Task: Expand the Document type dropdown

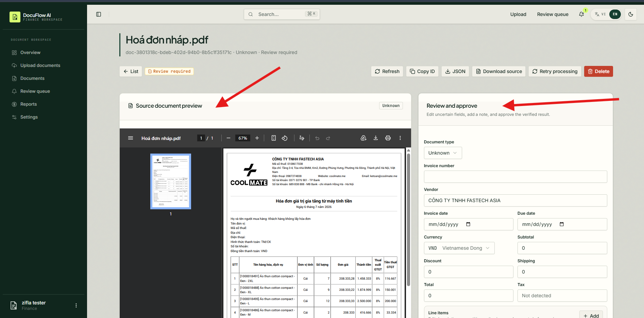Action: (443, 153)
